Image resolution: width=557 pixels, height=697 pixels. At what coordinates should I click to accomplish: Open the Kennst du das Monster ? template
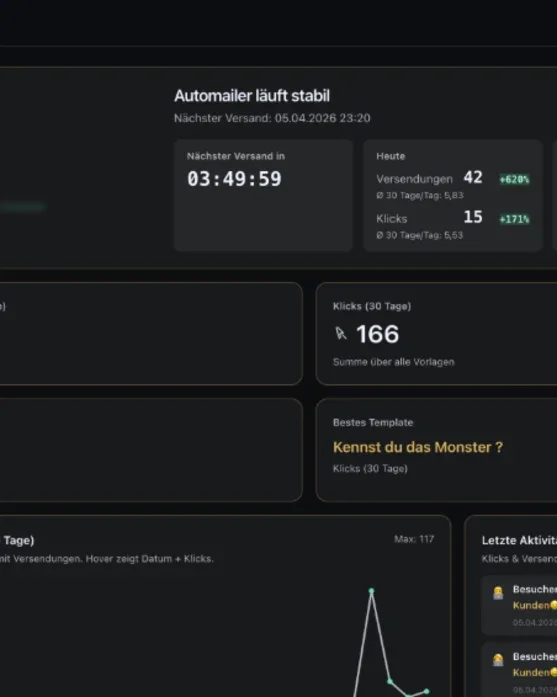(x=418, y=447)
